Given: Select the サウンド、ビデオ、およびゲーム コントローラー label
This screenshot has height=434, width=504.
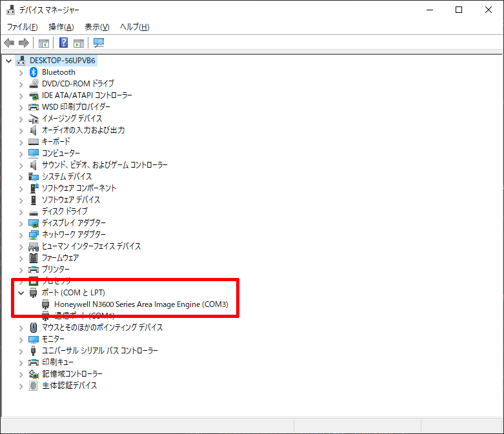Looking at the screenshot, I should (x=105, y=165).
